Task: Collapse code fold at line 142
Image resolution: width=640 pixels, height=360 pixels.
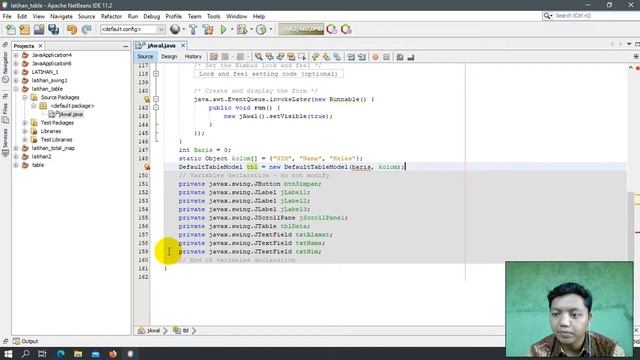Action: tap(156, 108)
